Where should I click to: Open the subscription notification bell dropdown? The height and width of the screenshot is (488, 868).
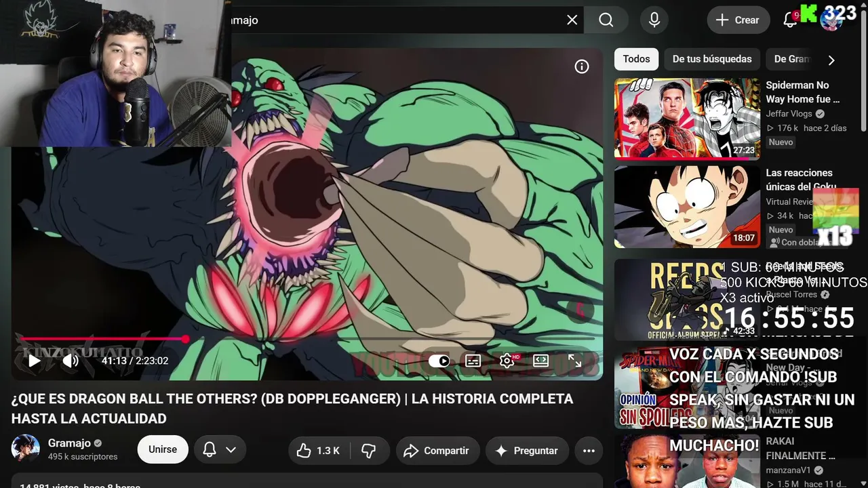click(220, 449)
